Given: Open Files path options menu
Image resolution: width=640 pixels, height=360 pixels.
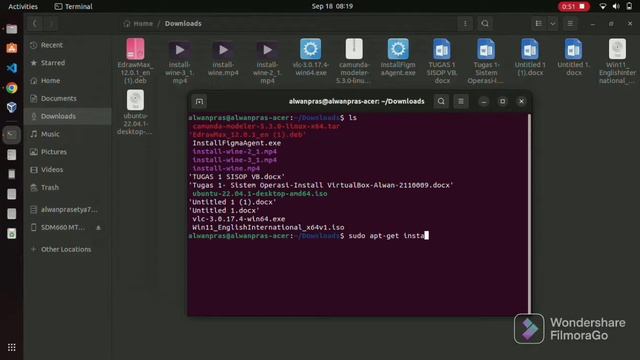Looking at the screenshot, I should pyautogui.click(x=465, y=24).
